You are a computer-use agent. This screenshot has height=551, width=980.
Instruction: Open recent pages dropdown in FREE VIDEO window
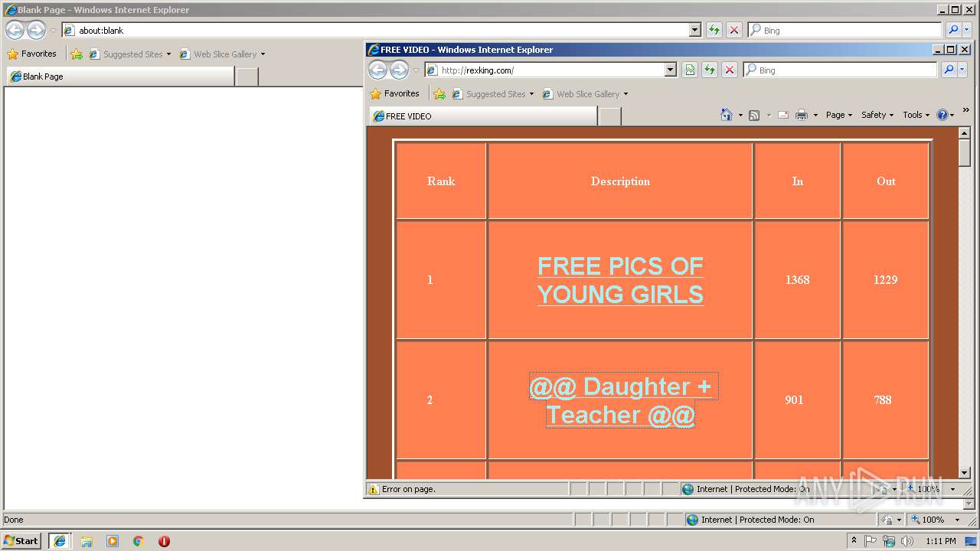[416, 70]
